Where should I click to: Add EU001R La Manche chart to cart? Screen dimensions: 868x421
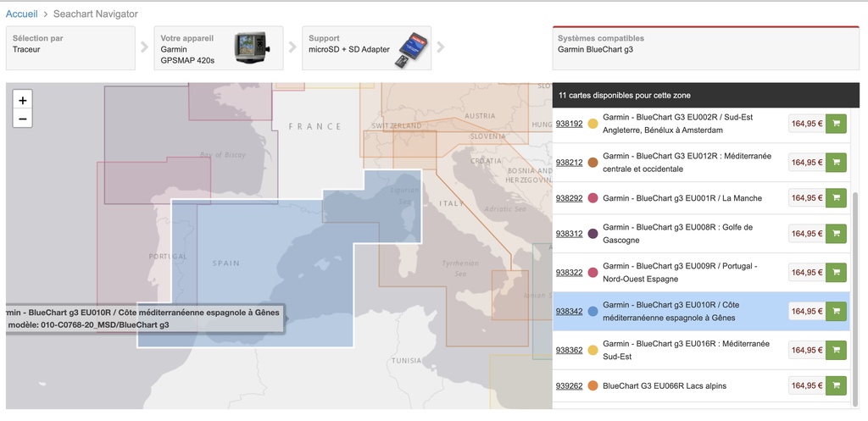coord(836,197)
